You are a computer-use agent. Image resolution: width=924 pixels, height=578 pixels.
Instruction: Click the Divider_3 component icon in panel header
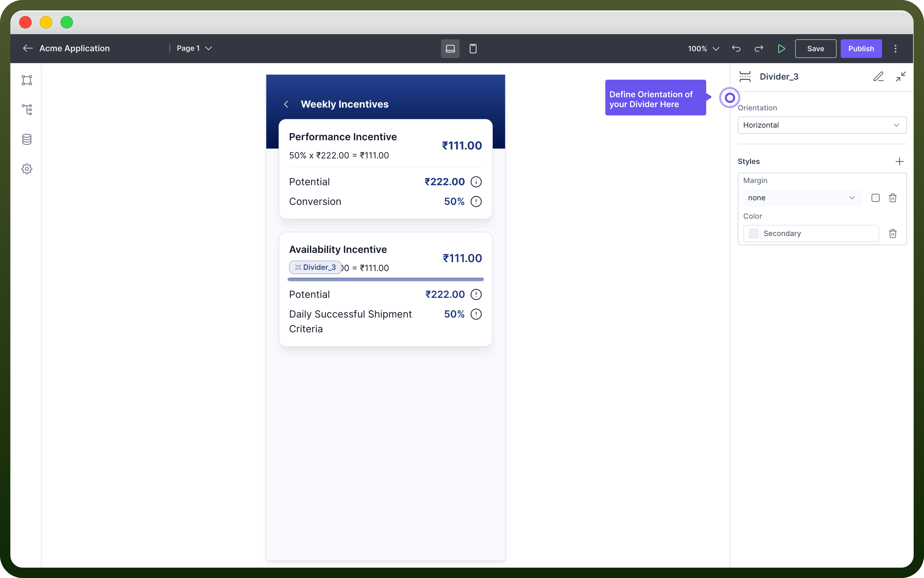[x=745, y=76]
